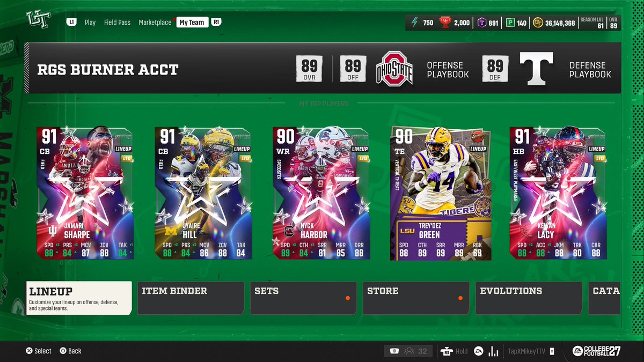Image resolution: width=644 pixels, height=362 pixels.
Task: Select the My Team tab
Action: 192,23
